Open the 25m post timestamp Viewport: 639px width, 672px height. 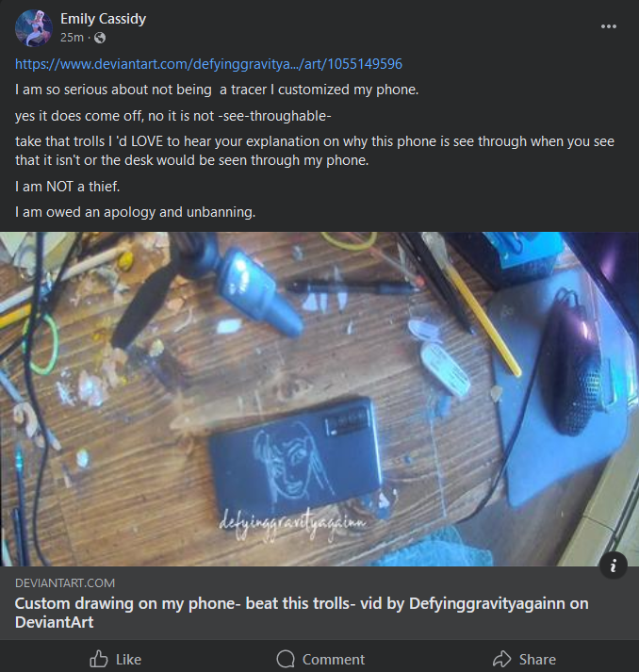point(72,38)
